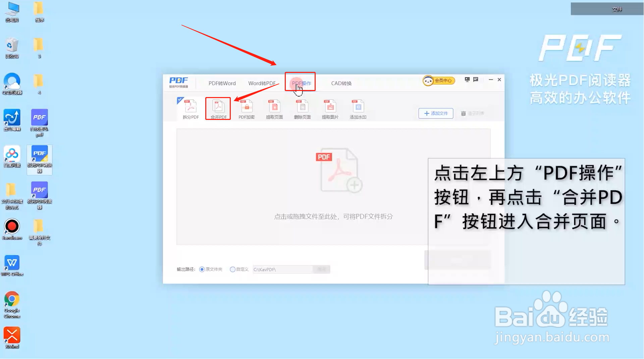Choose the 提取页面 tool icon
Image resolution: width=644 pixels, height=359 pixels.
pyautogui.click(x=274, y=109)
